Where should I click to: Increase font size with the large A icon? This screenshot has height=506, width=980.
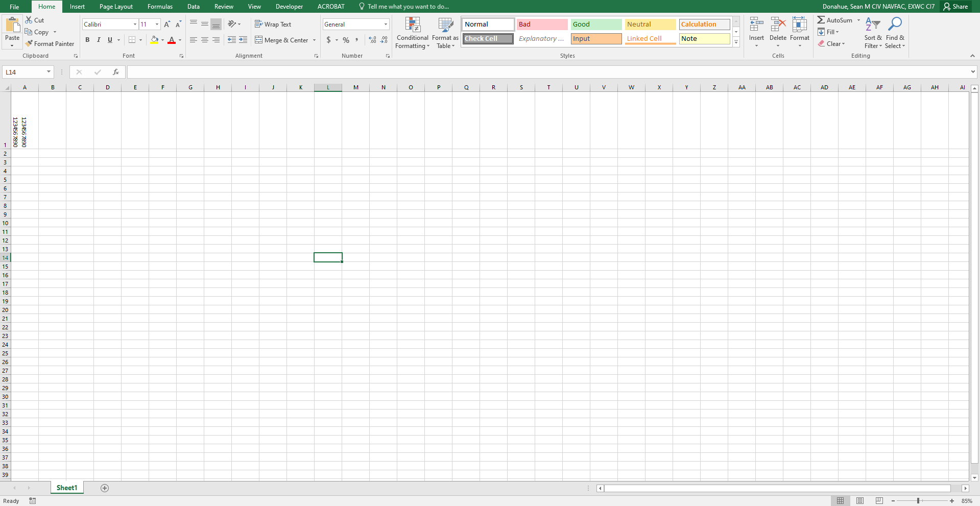(x=167, y=24)
